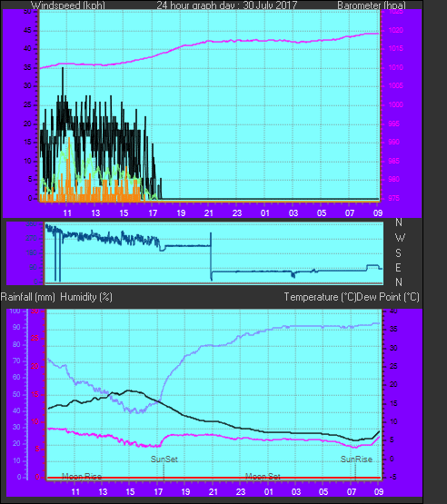Click hour 21 on windspeed graph axis
The image size is (447, 504).
coord(209,212)
